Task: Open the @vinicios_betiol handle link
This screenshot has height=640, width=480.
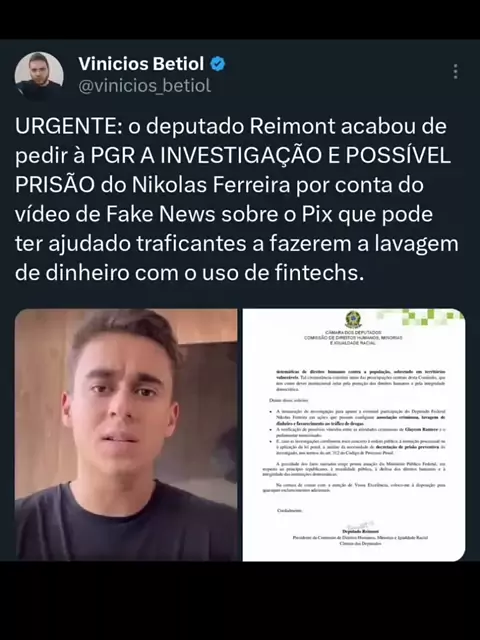Action: [144, 86]
